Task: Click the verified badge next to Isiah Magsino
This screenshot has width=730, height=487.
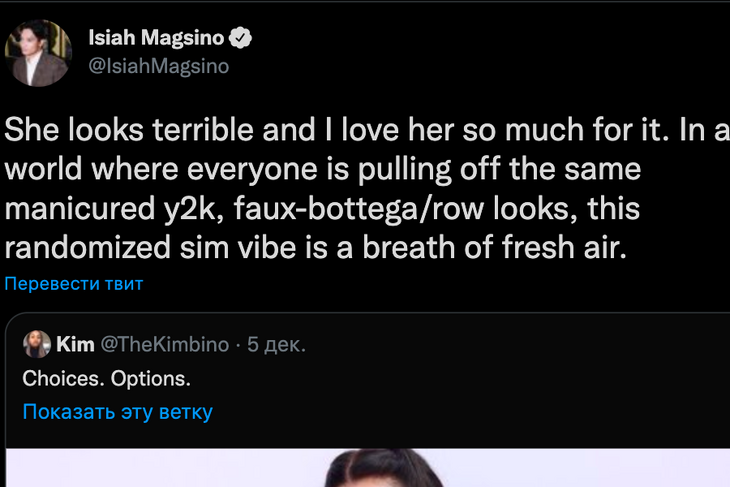Action: point(241,39)
